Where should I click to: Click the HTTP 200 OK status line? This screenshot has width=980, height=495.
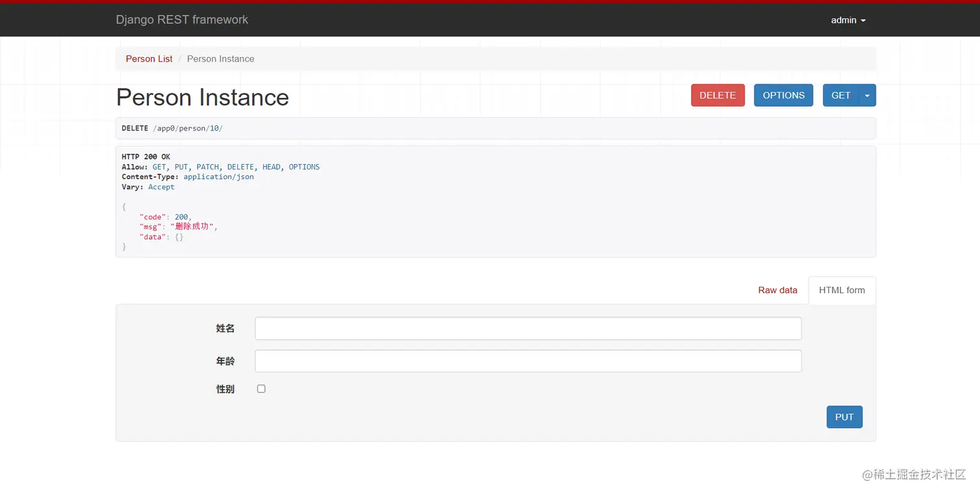pyautogui.click(x=146, y=157)
